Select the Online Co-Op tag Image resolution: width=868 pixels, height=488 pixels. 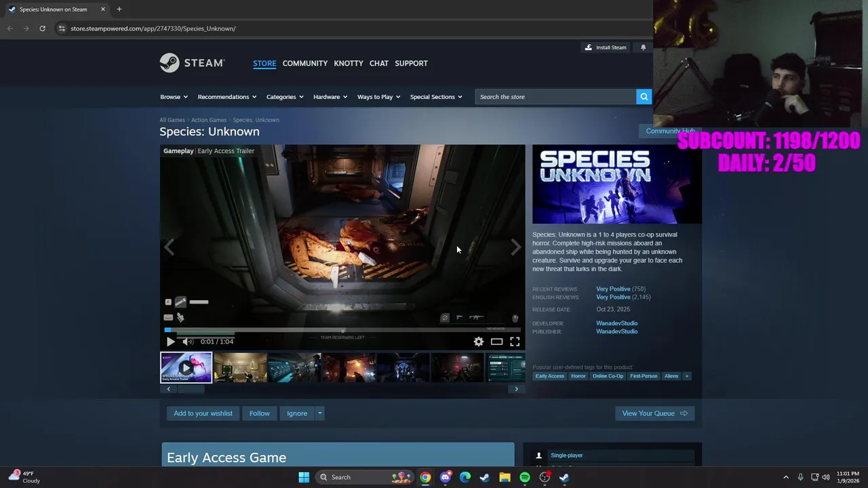[608, 376]
